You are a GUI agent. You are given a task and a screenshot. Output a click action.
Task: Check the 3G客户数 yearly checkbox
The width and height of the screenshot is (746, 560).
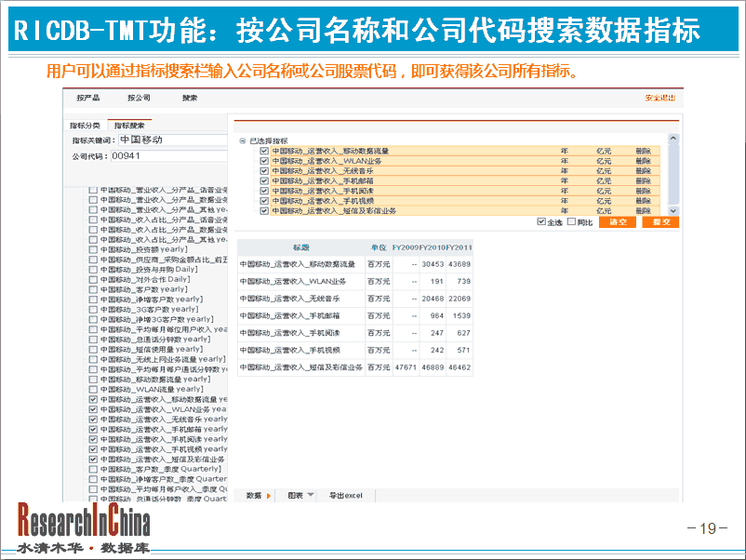coord(93,310)
